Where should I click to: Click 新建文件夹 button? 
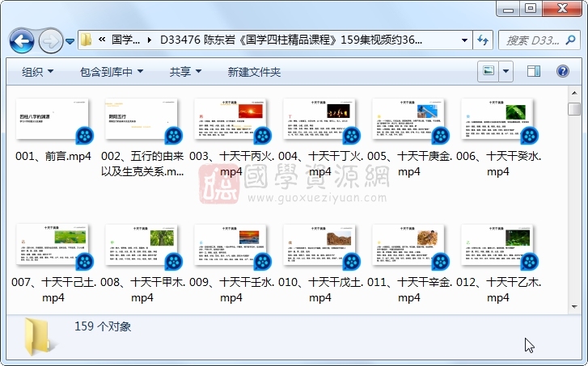click(254, 72)
